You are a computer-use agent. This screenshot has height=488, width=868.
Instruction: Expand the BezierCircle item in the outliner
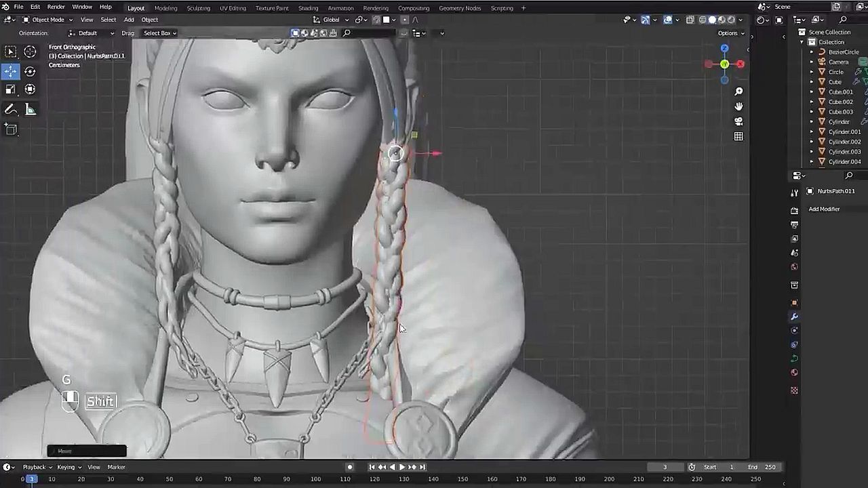pyautogui.click(x=812, y=52)
